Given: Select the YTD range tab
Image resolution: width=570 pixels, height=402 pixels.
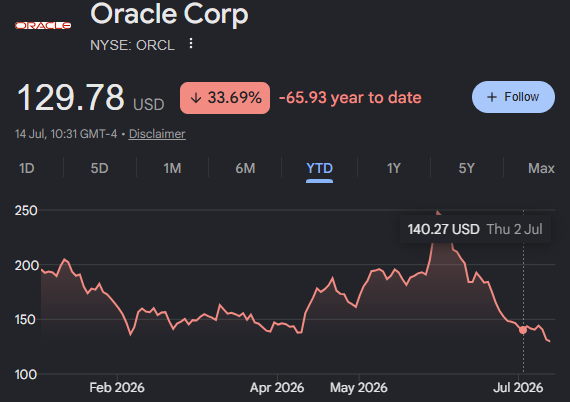Looking at the screenshot, I should tap(319, 168).
